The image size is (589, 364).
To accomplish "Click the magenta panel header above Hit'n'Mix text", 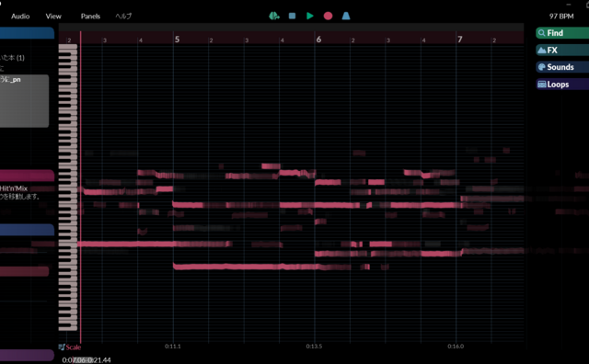I will click(27, 176).
